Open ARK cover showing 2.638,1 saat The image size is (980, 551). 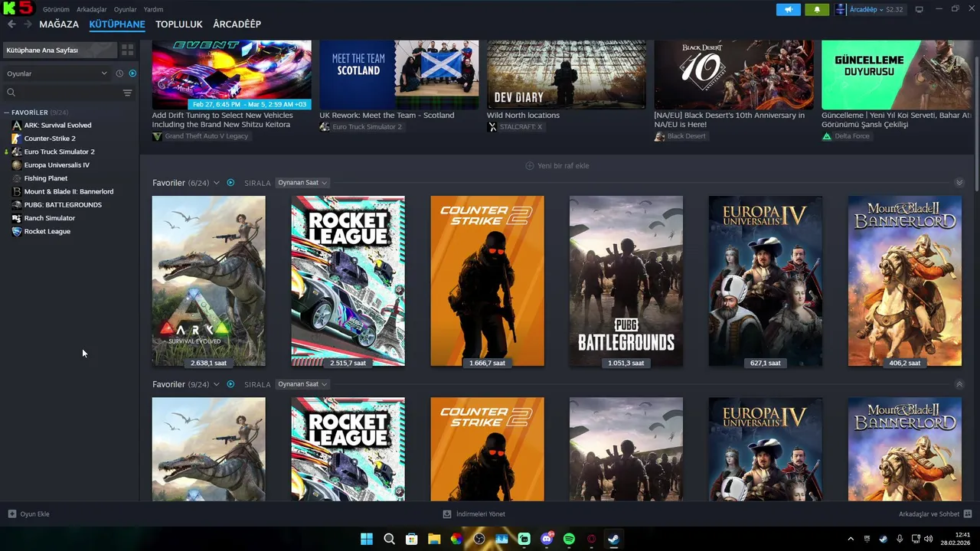[x=209, y=281]
